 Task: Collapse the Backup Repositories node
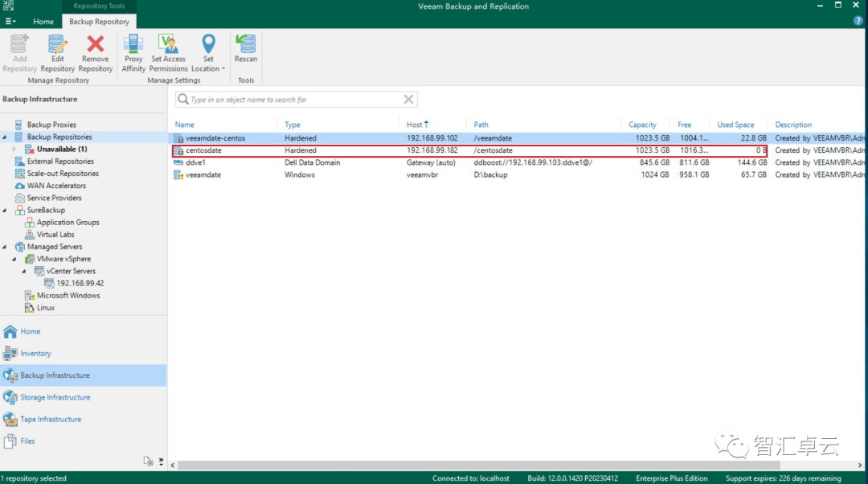pyautogui.click(x=5, y=137)
